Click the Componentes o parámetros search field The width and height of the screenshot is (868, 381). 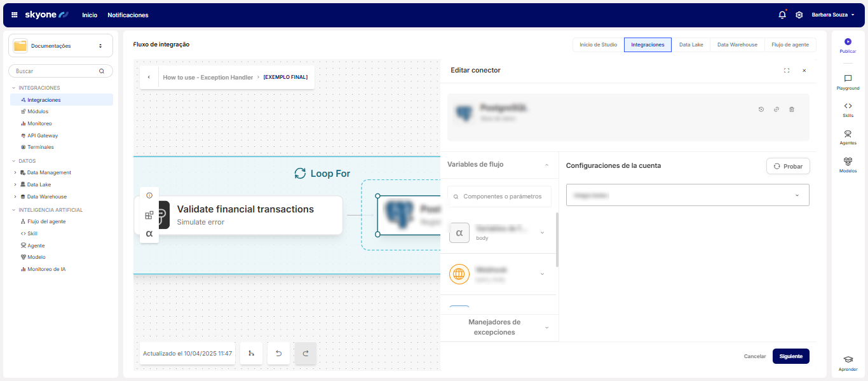pos(499,197)
